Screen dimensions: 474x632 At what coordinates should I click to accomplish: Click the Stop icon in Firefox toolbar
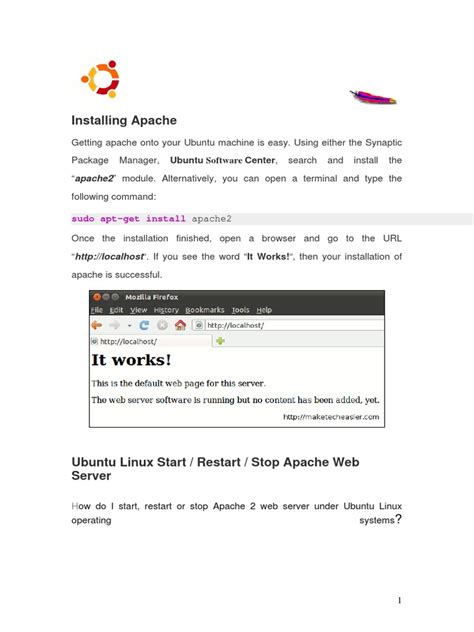[162, 325]
